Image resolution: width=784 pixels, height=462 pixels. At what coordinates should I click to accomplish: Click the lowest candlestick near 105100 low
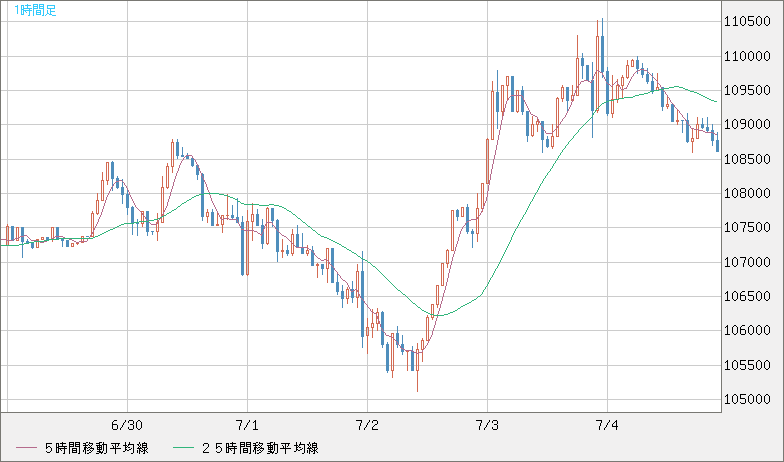tap(417, 368)
